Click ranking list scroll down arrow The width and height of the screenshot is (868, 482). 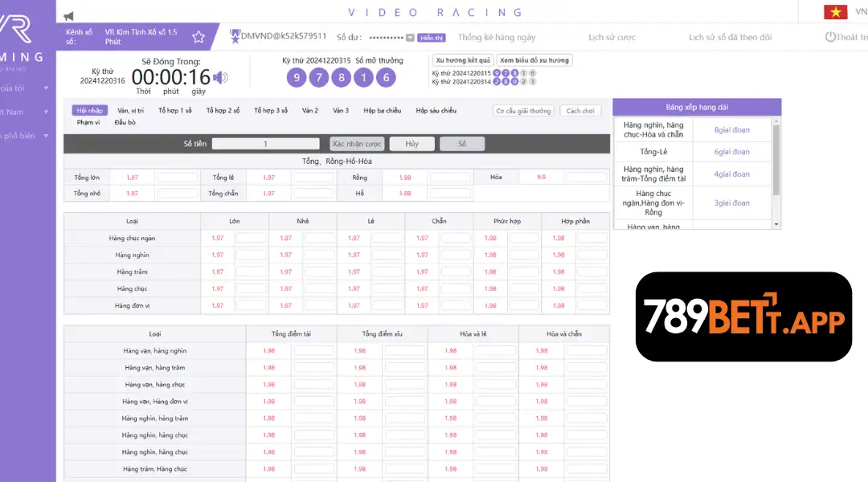tap(776, 225)
